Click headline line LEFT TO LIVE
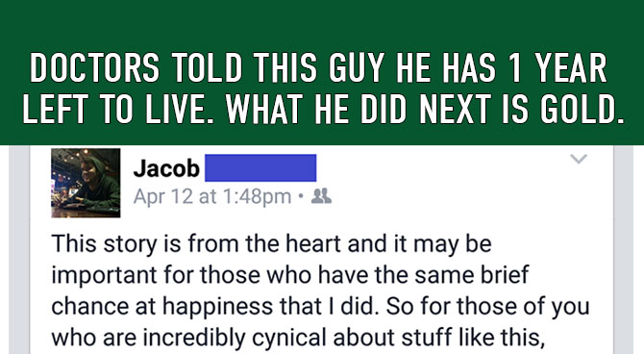The width and height of the screenshot is (644, 354). point(323,109)
